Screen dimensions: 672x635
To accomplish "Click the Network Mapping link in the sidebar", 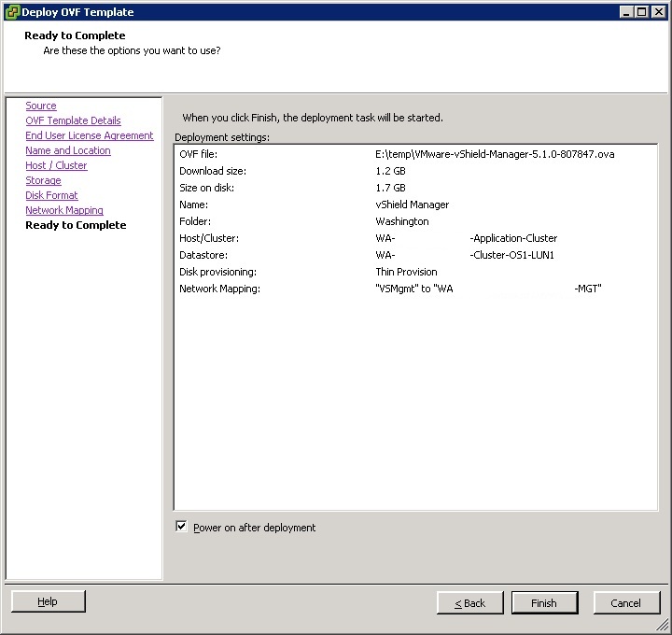I will (x=64, y=211).
